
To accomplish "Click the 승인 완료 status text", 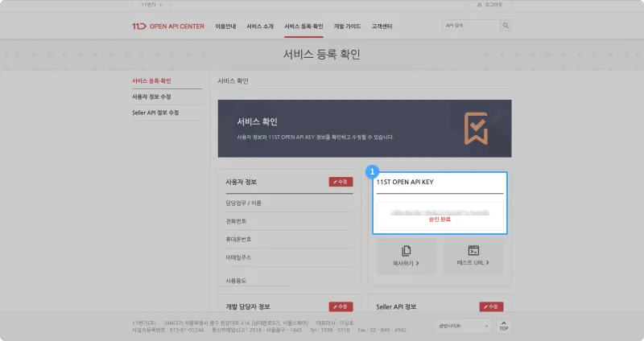I will coord(440,220).
